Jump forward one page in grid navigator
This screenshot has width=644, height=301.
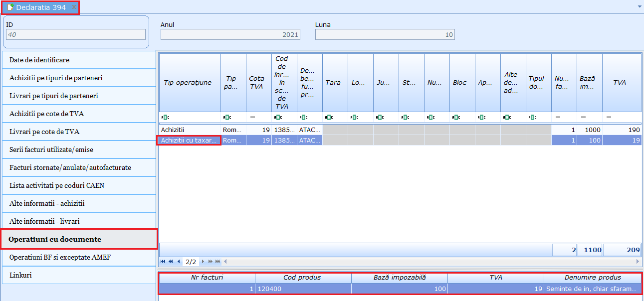pyautogui.click(x=210, y=261)
